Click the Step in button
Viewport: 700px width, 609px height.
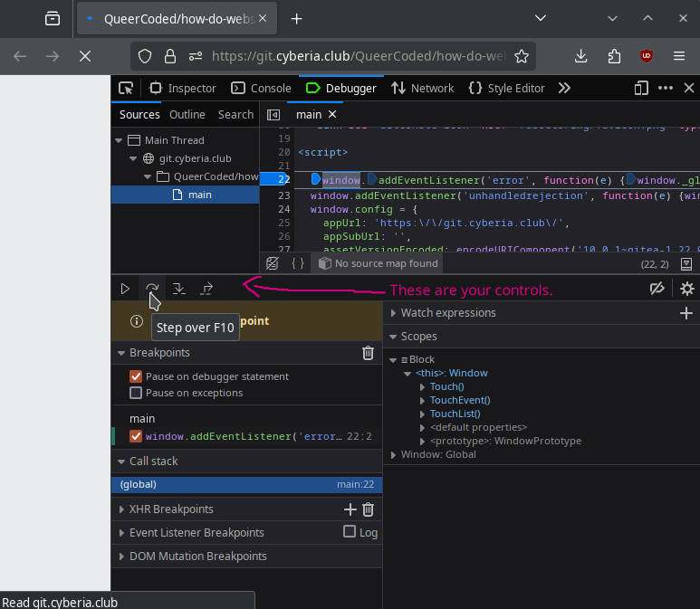point(179,289)
